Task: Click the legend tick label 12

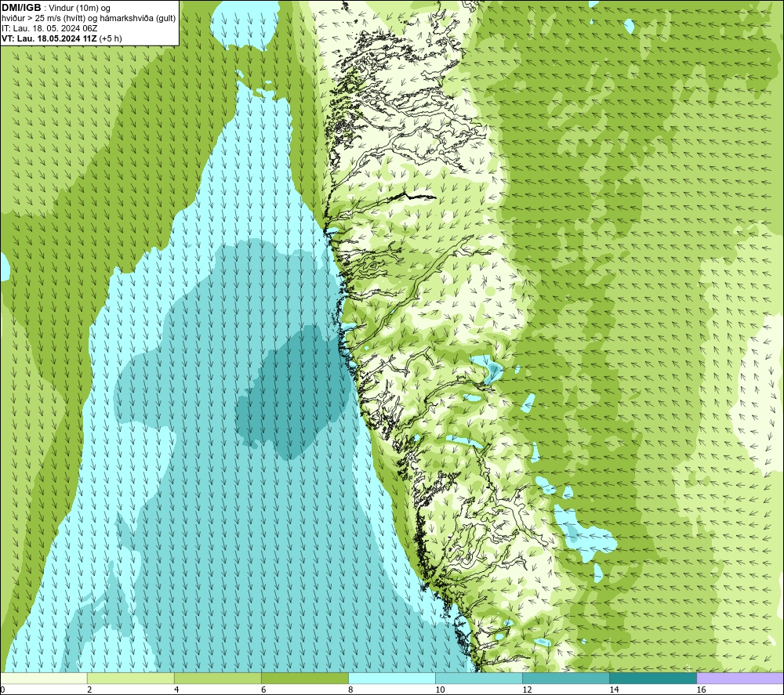Action: 527,690
